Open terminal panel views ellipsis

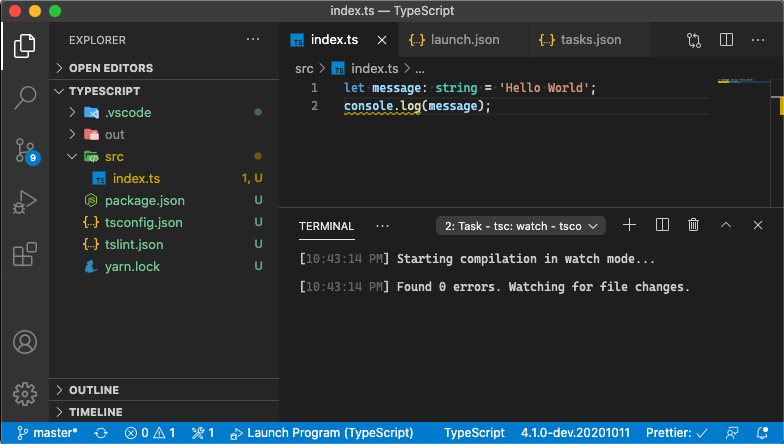click(x=382, y=226)
